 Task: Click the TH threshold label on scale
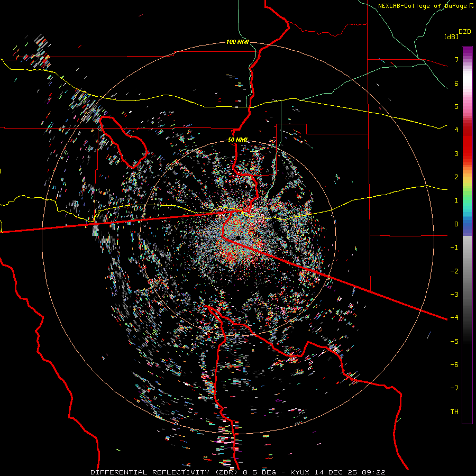(x=454, y=412)
